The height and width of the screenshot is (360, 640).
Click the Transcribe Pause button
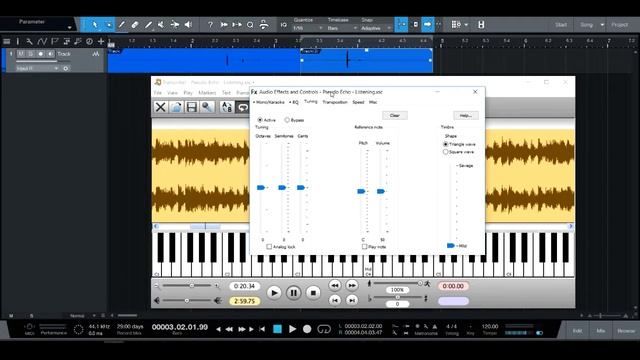[x=293, y=293]
